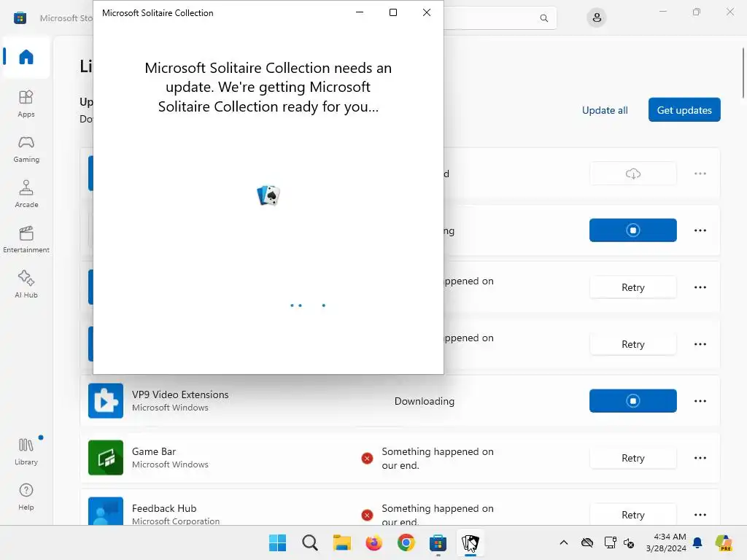Show hidden system tray icons
747x560 pixels.
(564, 542)
